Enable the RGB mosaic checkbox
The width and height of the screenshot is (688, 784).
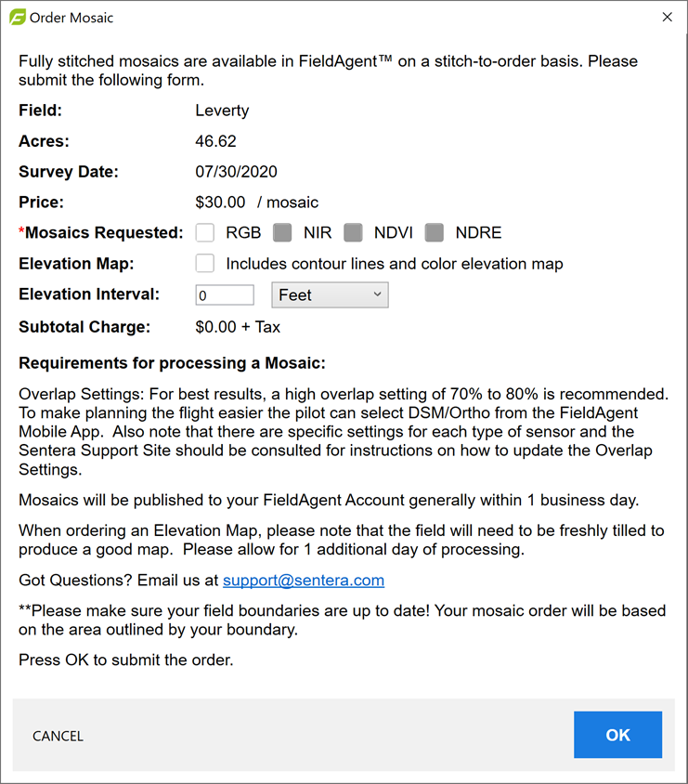point(205,232)
